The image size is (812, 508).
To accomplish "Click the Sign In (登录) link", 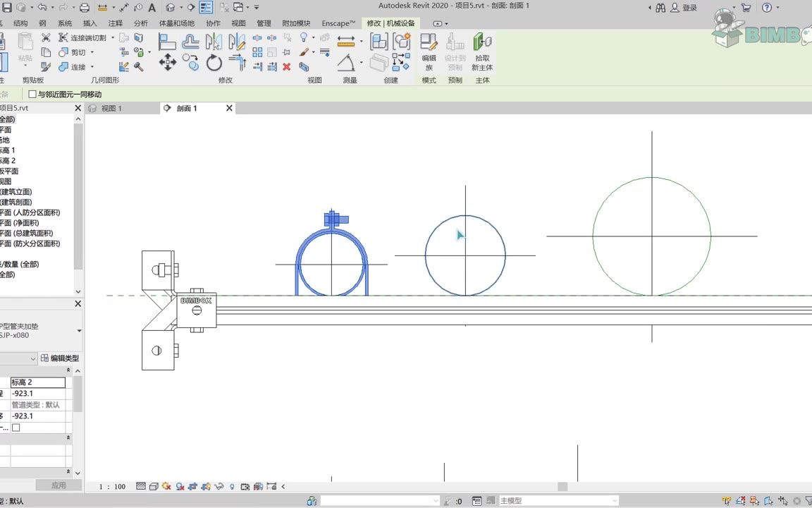I will point(689,8).
